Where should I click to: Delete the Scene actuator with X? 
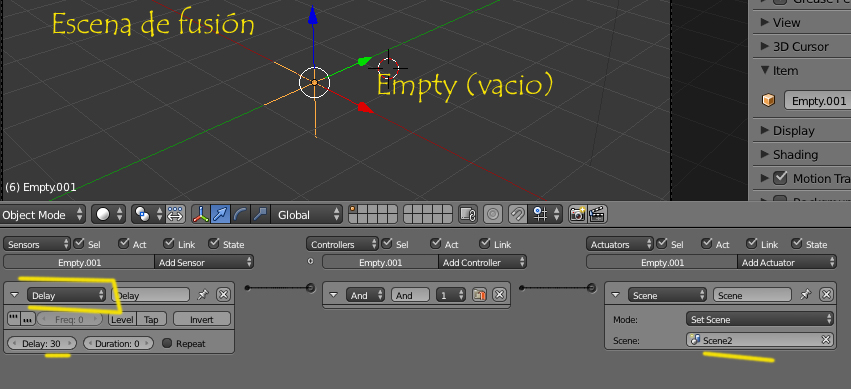(826, 295)
